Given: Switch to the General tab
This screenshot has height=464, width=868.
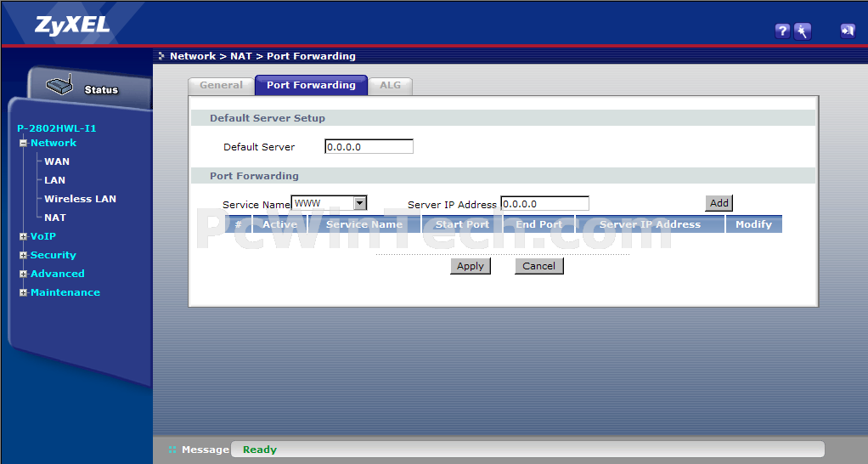Looking at the screenshot, I should [221, 85].
